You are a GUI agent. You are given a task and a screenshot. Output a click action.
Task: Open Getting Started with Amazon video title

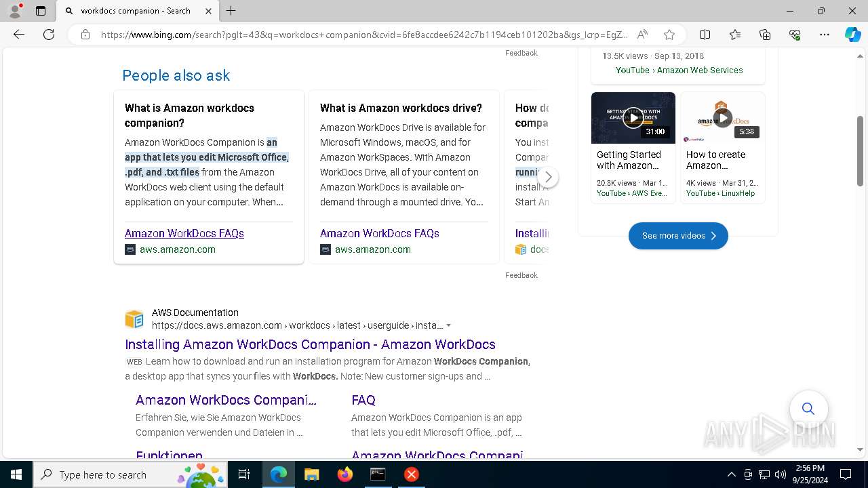coord(629,160)
